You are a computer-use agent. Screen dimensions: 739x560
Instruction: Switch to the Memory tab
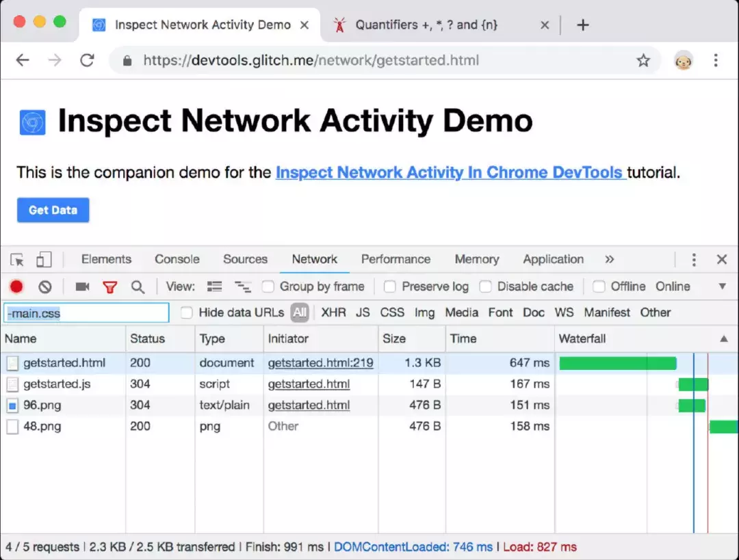[x=476, y=260]
